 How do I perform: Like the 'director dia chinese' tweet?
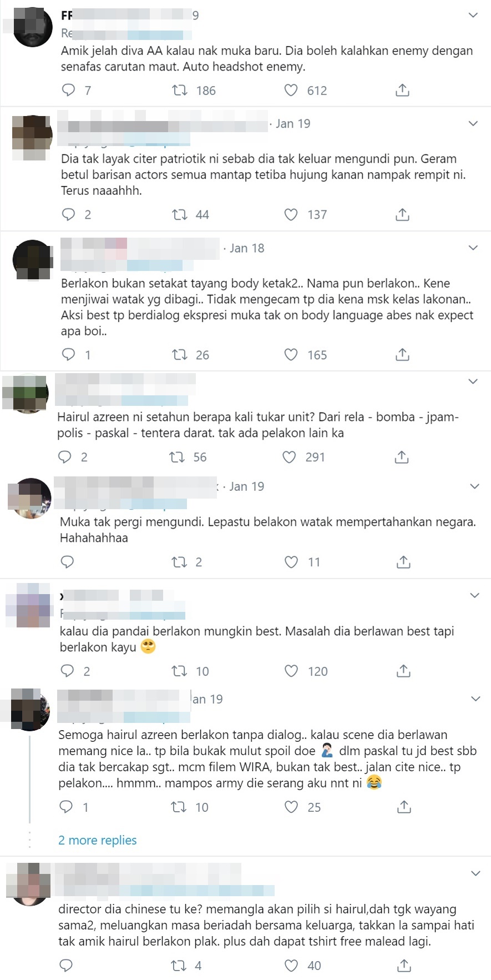291,966
